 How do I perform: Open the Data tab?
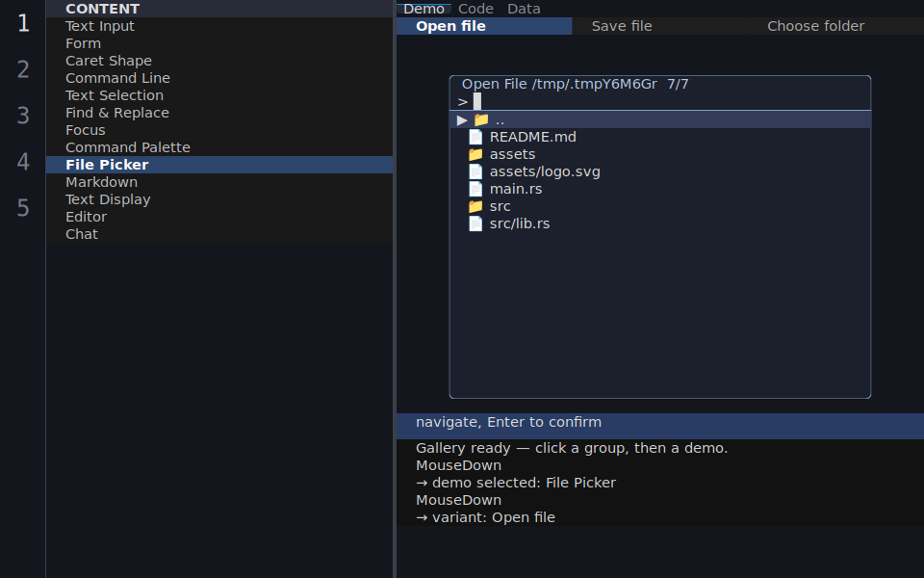pyautogui.click(x=524, y=9)
